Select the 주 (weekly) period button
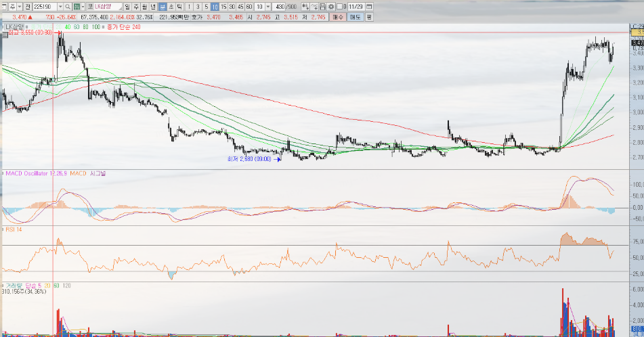Screen dimensions: 644x337 click(136, 7)
